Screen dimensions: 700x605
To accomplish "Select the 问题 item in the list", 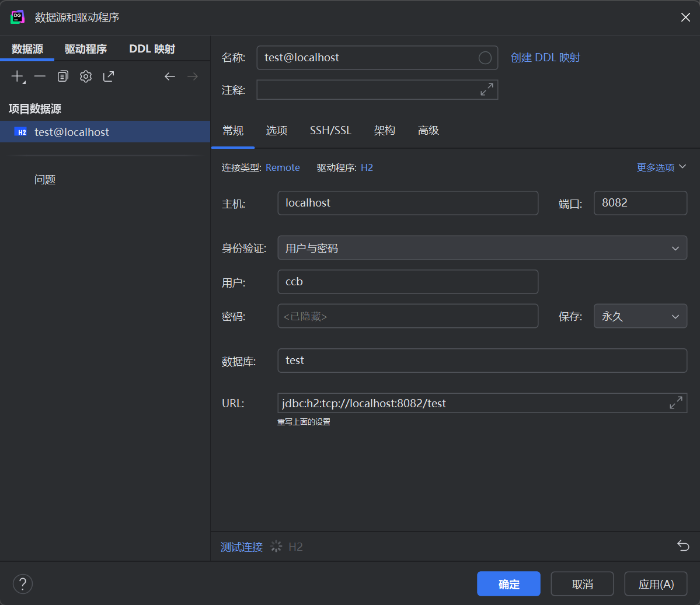I will pos(44,179).
